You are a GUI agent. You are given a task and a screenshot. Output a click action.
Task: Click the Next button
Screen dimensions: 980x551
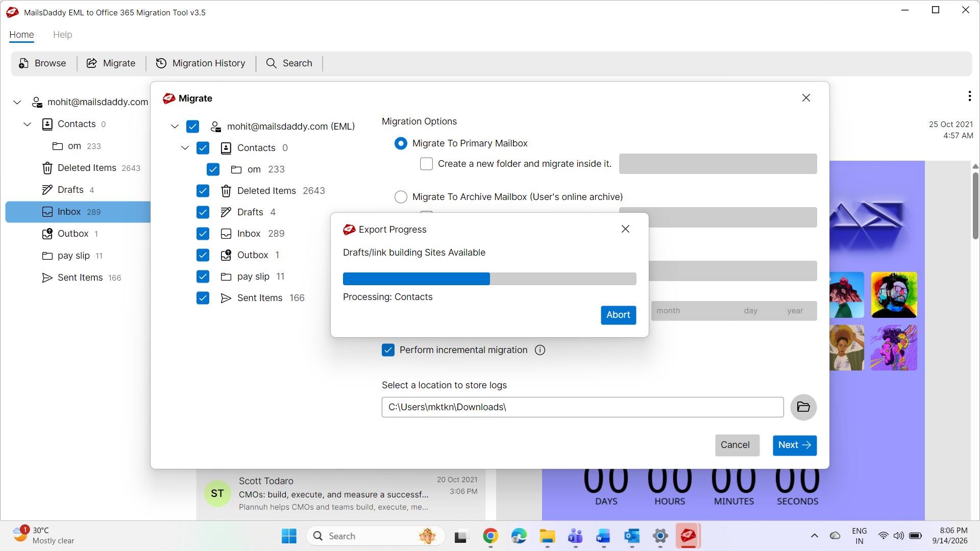coord(794,445)
